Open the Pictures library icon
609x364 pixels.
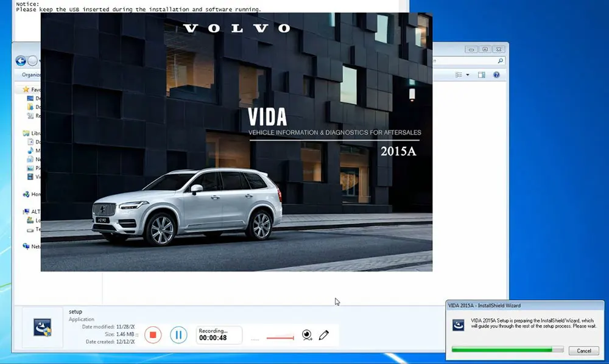coord(30,168)
